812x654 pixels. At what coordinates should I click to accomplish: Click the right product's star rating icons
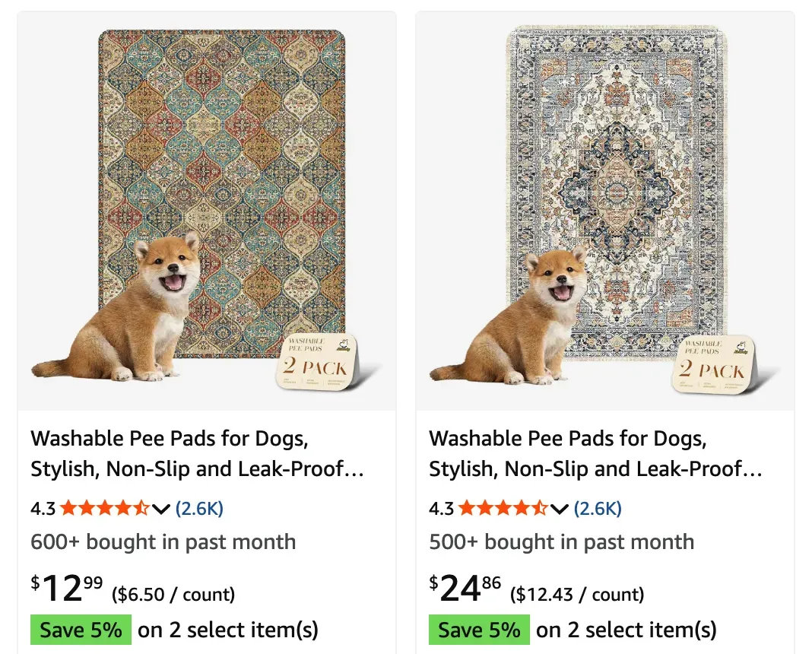pos(503,509)
